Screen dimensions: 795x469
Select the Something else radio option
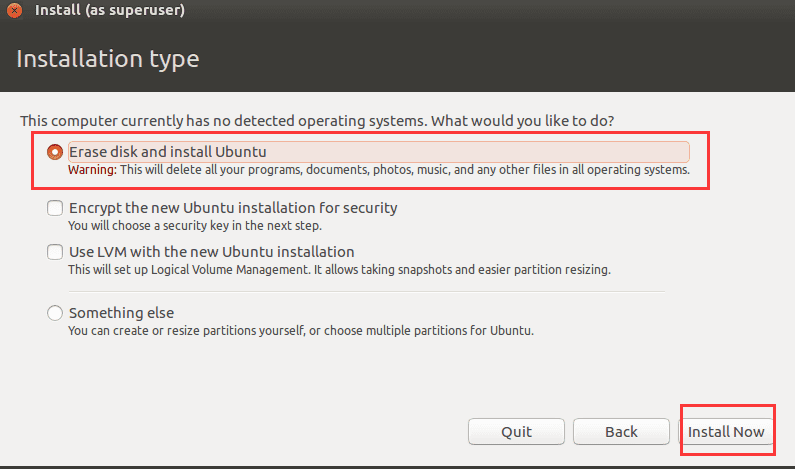tap(55, 313)
